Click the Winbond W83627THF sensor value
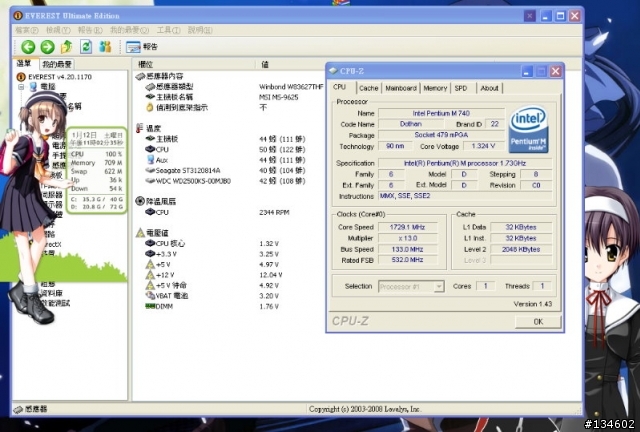Image resolution: width=640 pixels, height=432 pixels. click(291, 87)
